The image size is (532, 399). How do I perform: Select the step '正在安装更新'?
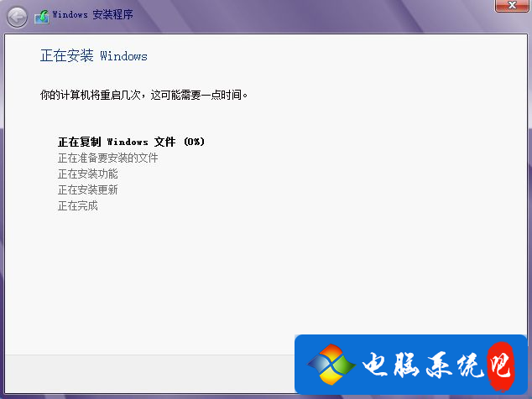click(88, 189)
